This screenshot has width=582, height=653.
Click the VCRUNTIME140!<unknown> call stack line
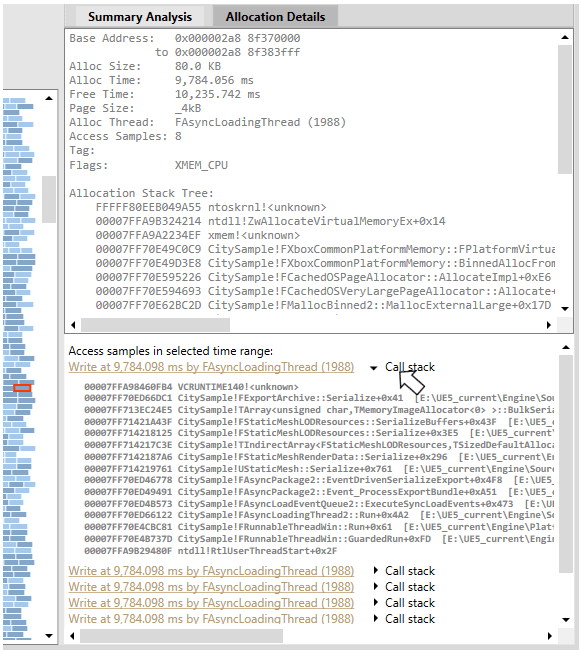[x=192, y=387]
